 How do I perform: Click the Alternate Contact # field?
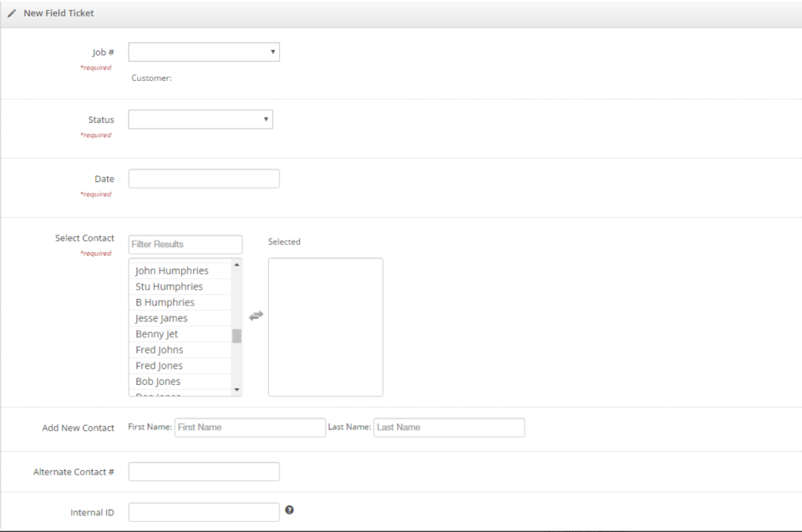tap(204, 472)
